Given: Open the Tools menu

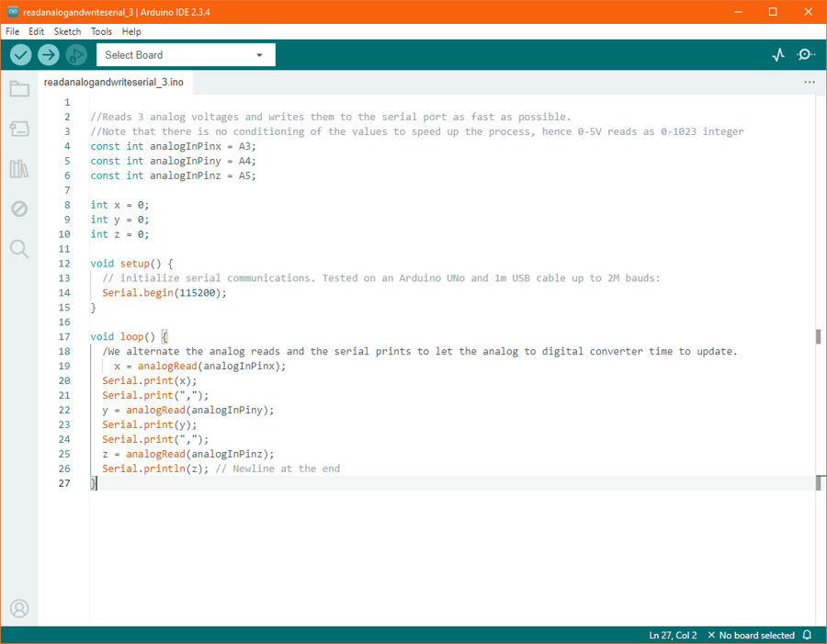Looking at the screenshot, I should coord(101,31).
